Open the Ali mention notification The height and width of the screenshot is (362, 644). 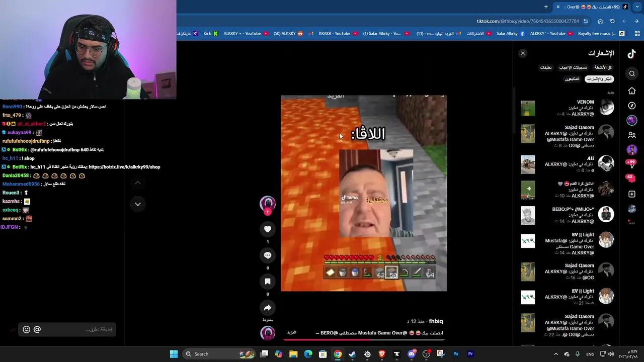pos(568,164)
